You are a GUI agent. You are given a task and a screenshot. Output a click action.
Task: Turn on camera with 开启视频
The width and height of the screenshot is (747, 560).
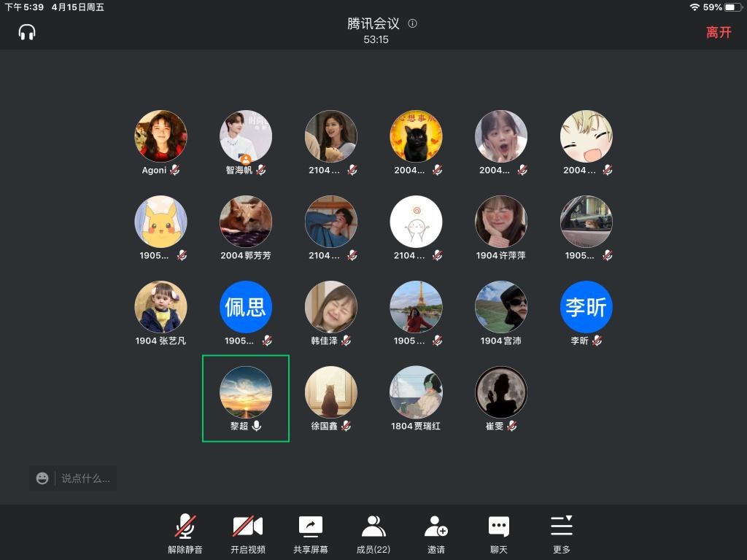(247, 534)
